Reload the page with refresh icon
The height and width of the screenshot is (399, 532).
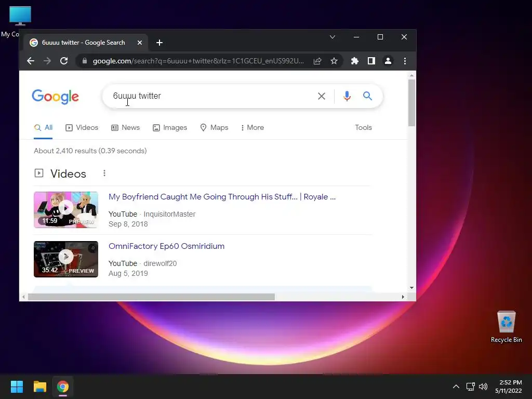click(x=64, y=61)
